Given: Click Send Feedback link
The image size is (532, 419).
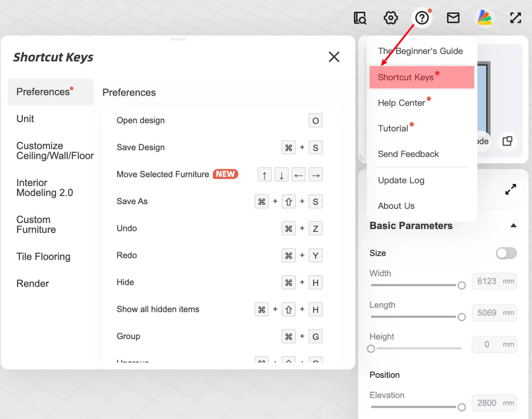Looking at the screenshot, I should (408, 154).
